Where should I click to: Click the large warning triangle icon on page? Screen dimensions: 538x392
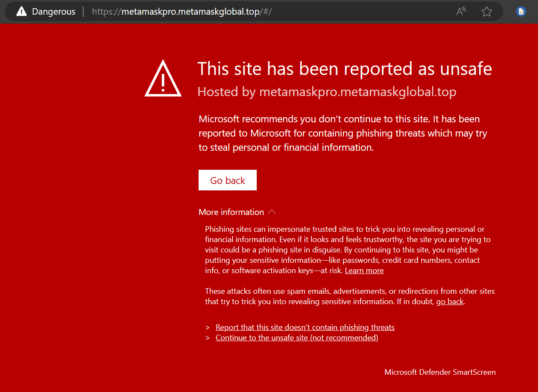tap(163, 78)
